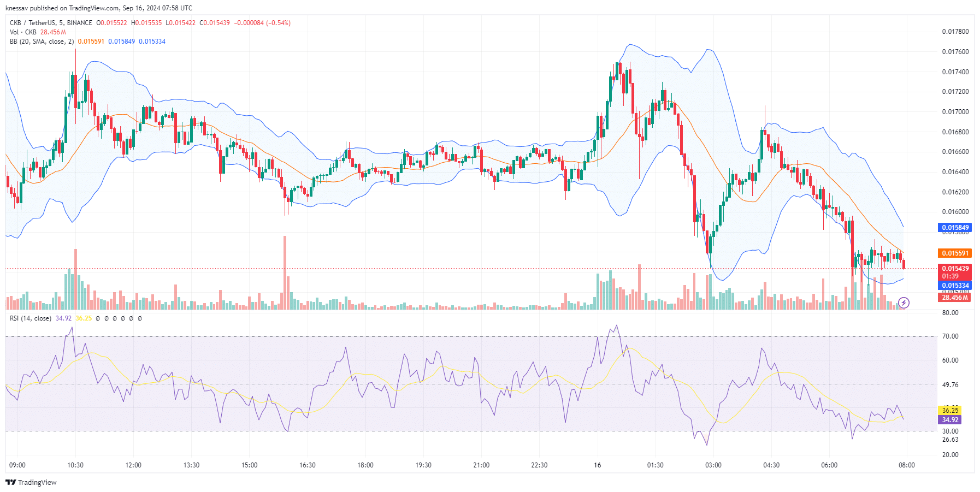The height and width of the screenshot is (492, 980).
Task: Click the −0.000084 (−0.54%) change value
Action: (x=262, y=23)
